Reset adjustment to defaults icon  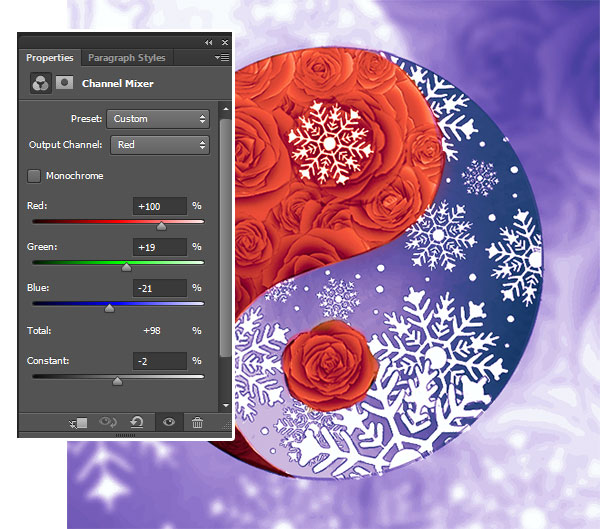click(x=137, y=422)
